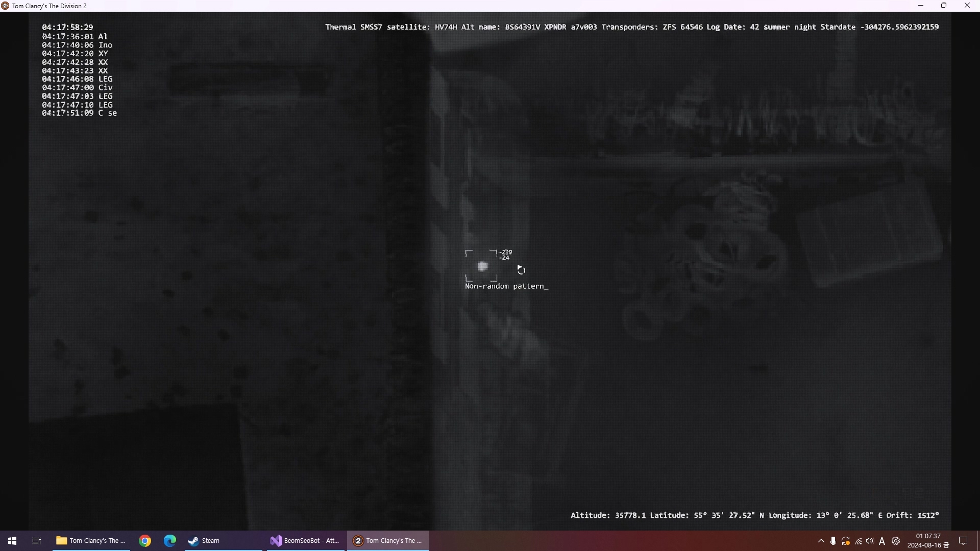Image resolution: width=980 pixels, height=551 pixels.
Task: Open the Action Center notifications icon
Action: [x=963, y=541]
